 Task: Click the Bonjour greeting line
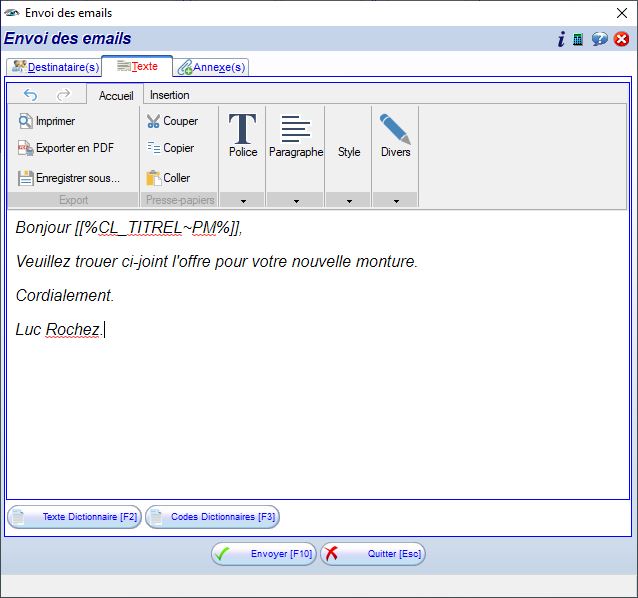click(x=129, y=227)
